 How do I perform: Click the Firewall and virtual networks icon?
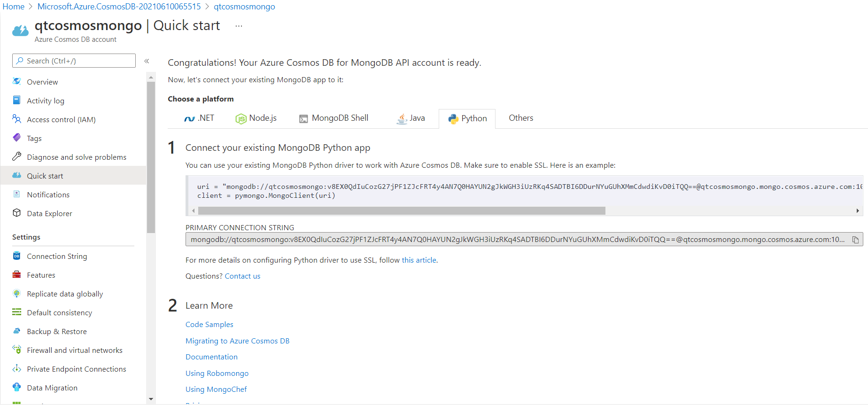coord(17,350)
